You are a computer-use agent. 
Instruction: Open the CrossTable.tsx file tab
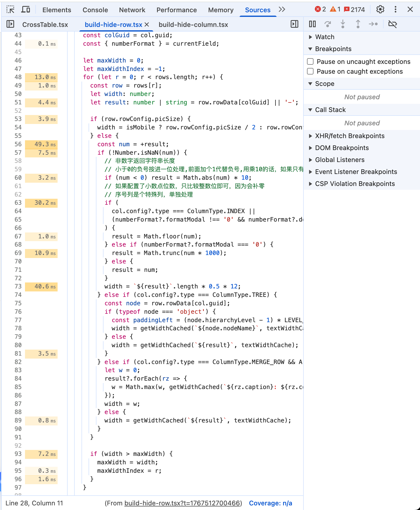pos(45,25)
